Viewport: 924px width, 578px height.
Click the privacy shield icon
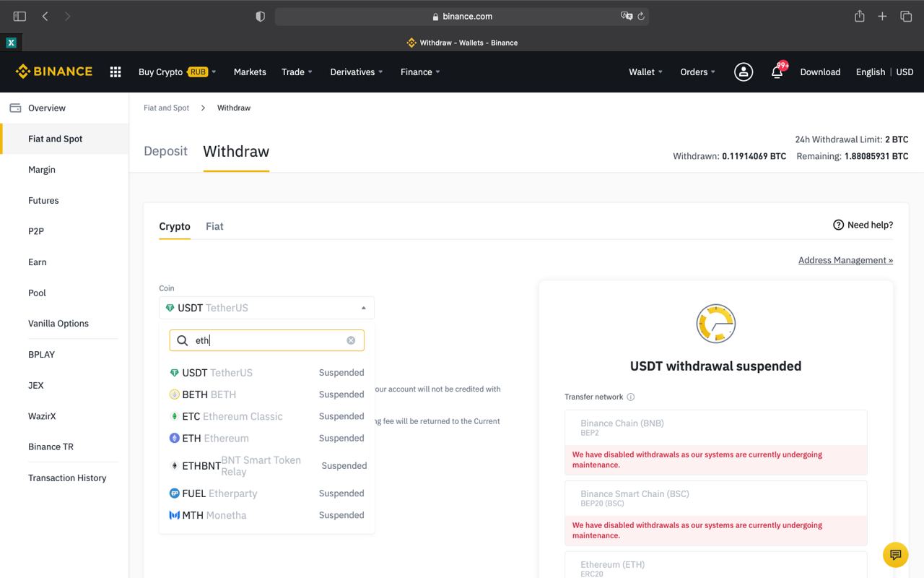click(261, 16)
